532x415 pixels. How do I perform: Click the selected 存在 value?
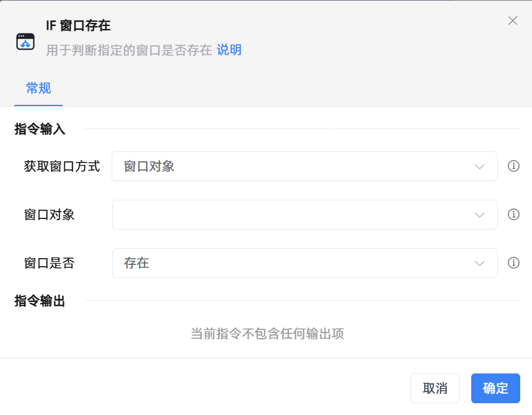tap(137, 263)
